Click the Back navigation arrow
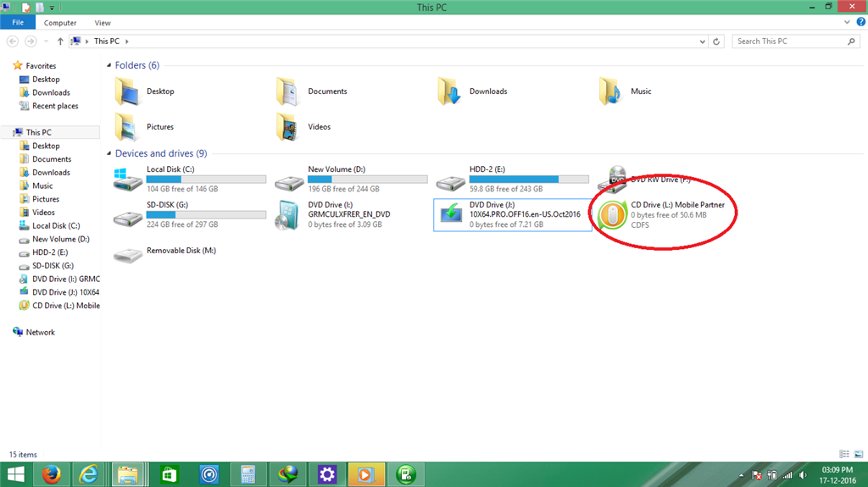Screen dimensions: 868x487 pyautogui.click(x=13, y=42)
